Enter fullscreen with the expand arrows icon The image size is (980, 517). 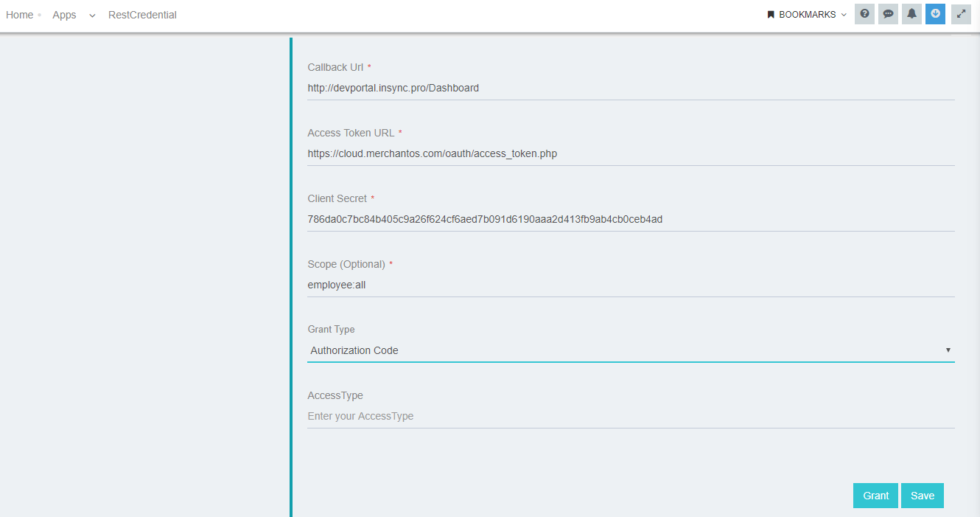[x=960, y=14]
